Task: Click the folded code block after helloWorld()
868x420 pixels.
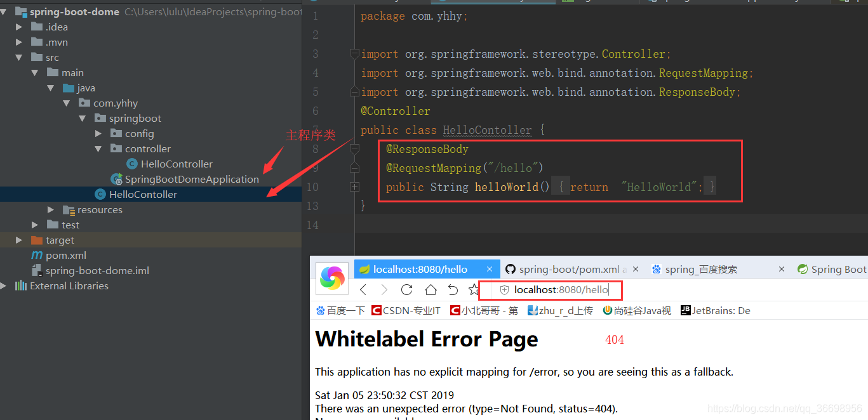Action: [634, 187]
